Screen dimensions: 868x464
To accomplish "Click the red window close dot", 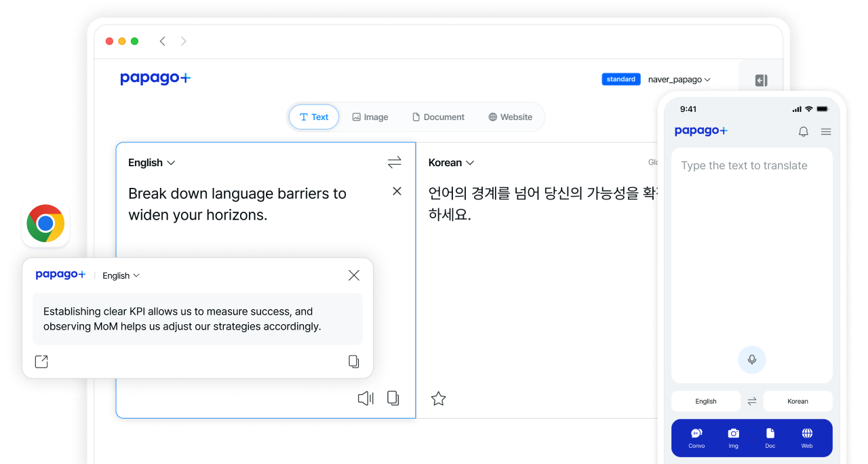I will click(x=109, y=41).
